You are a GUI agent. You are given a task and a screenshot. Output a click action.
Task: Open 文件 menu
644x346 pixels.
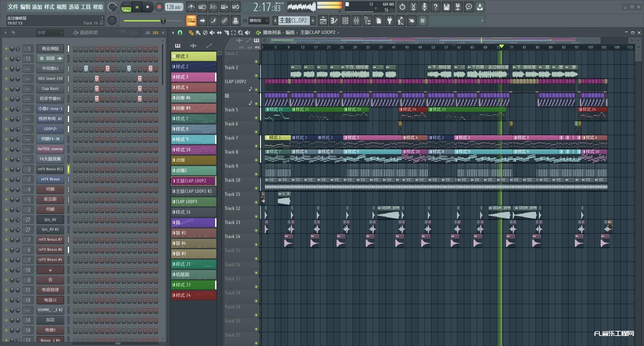tap(13, 7)
